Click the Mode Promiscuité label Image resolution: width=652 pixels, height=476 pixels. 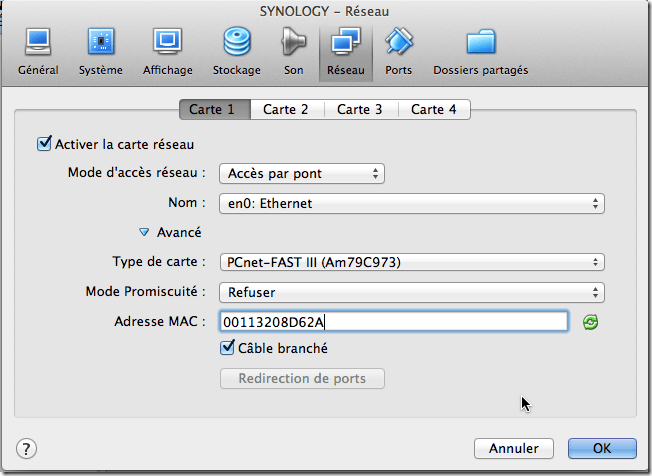(x=146, y=291)
